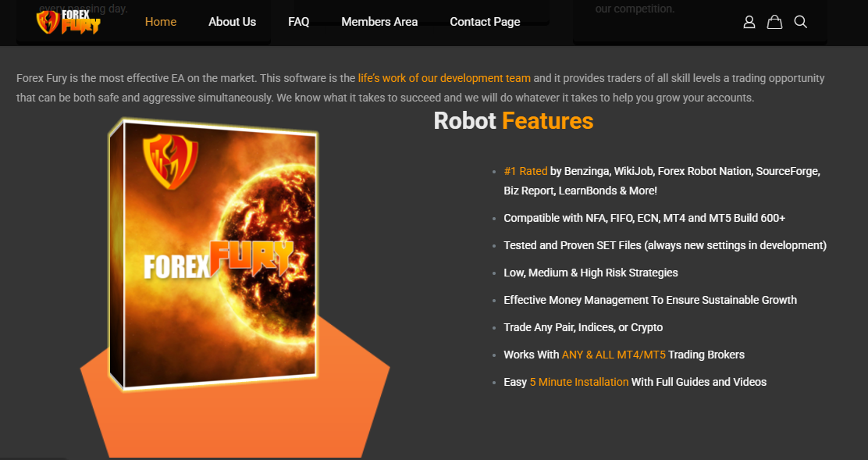The height and width of the screenshot is (460, 868).
Task: Click the Forex Fury is the most effective EA sentence
Action: point(137,78)
